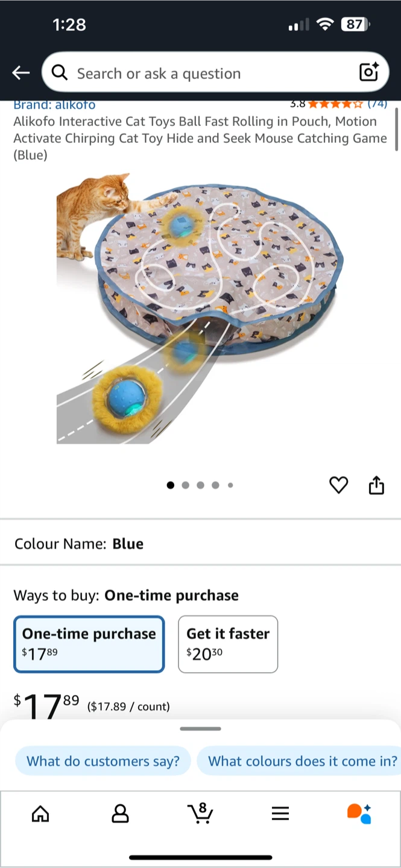
Task: Tap the share icon below product image
Action: 376,485
